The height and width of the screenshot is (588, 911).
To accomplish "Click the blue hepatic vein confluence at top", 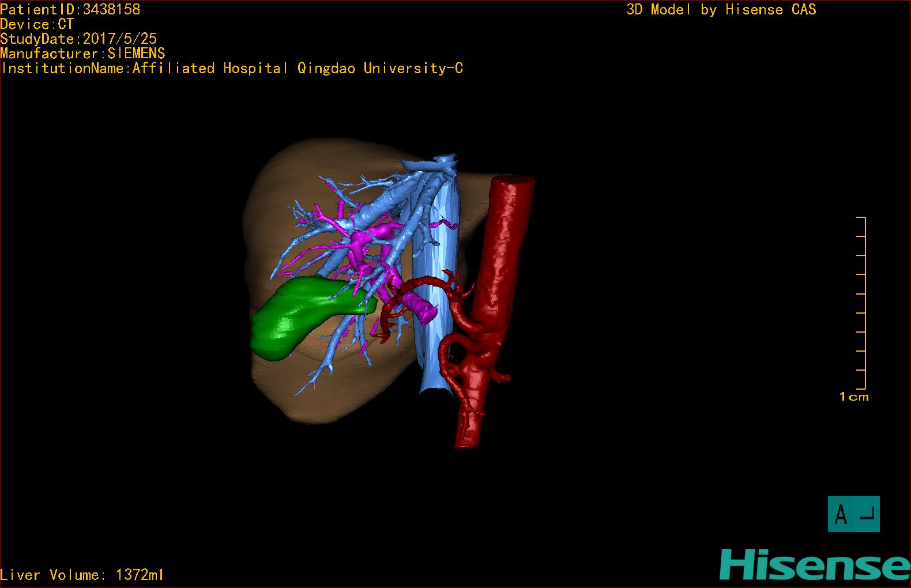I will [x=441, y=163].
